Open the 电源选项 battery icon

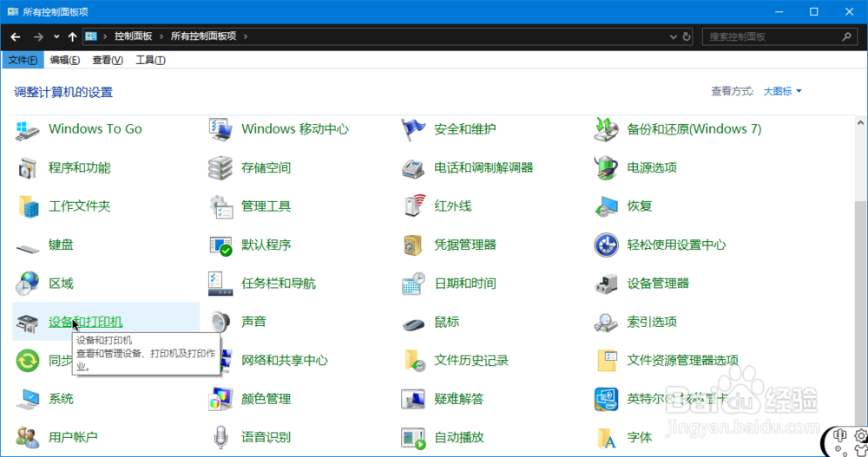point(606,168)
